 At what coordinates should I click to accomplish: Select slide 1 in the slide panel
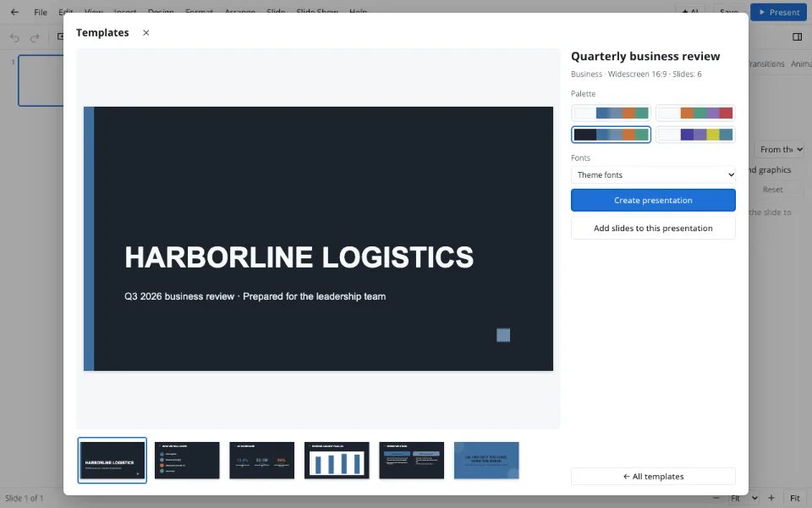pos(41,80)
